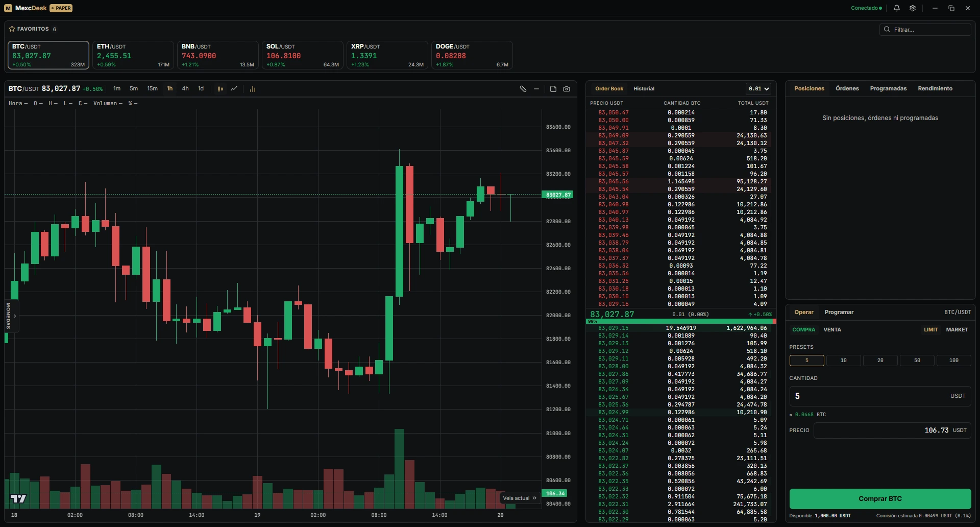
Task: Open the Historial tab
Action: pyautogui.click(x=644, y=89)
